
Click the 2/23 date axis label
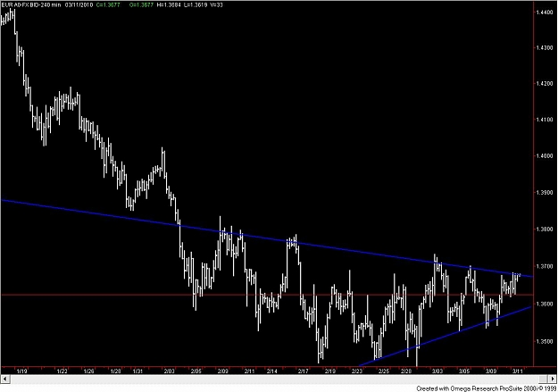pyautogui.click(x=357, y=371)
